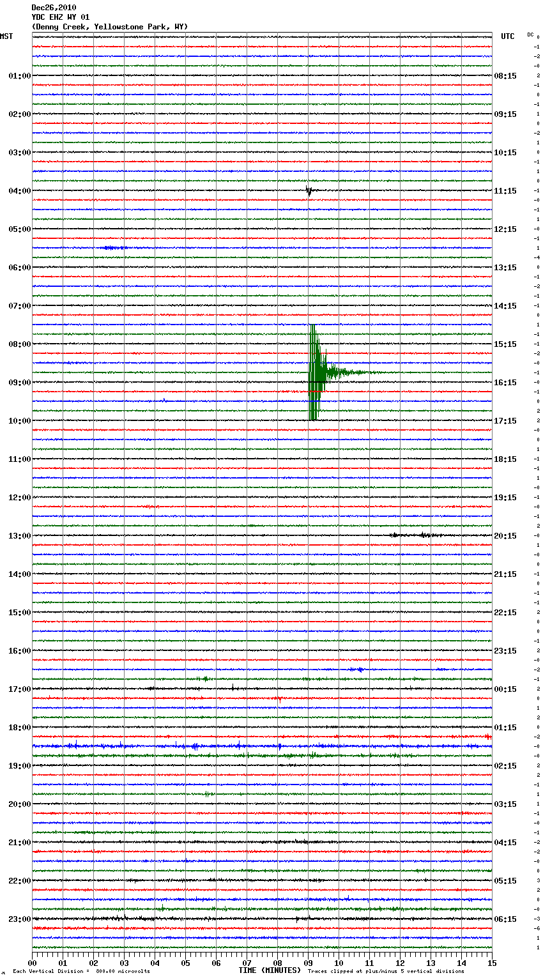Click the 09:15 UTC time label
The image size is (543, 980).
(x=505, y=114)
